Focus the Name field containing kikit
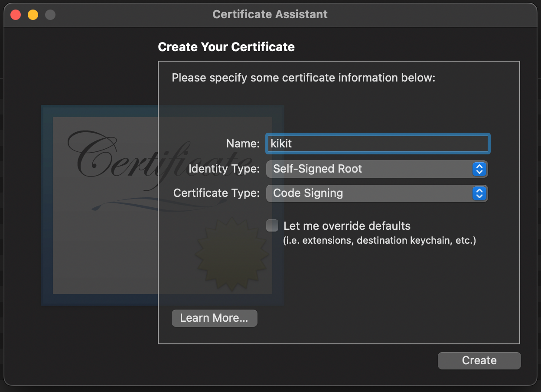Viewport: 541px width, 392px height. click(378, 144)
